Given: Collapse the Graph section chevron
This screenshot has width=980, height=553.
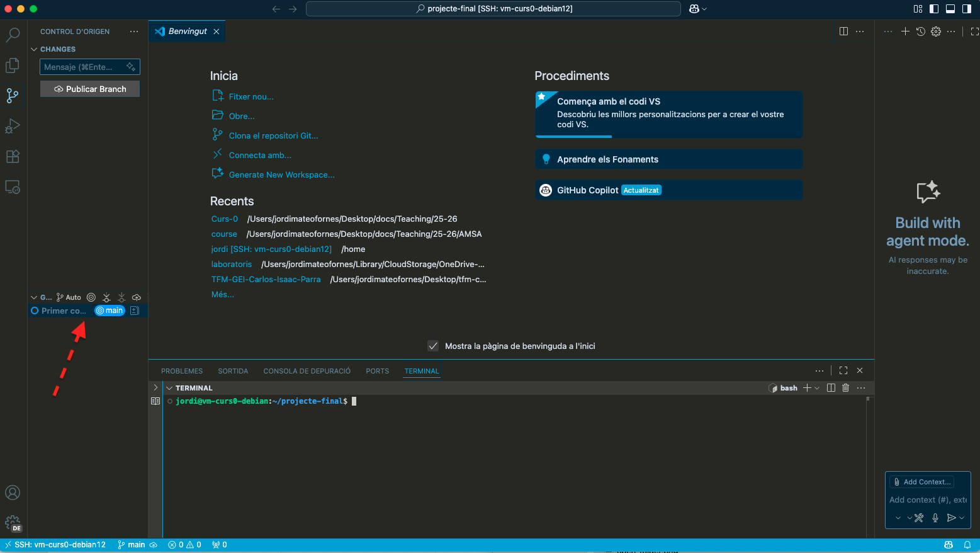Looking at the screenshot, I should click(x=34, y=297).
